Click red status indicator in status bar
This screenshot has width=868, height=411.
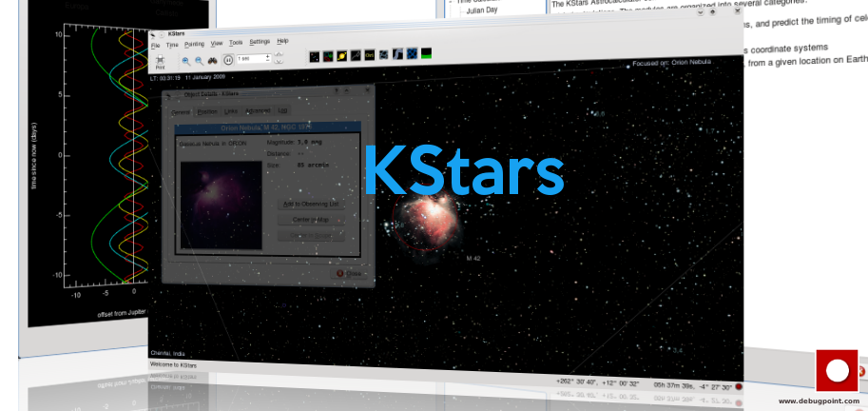tap(739, 386)
